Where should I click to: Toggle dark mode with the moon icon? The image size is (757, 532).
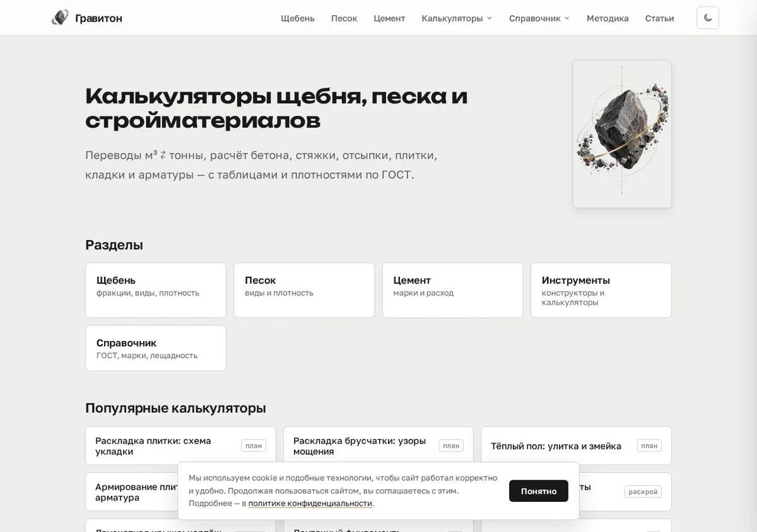coord(708,18)
